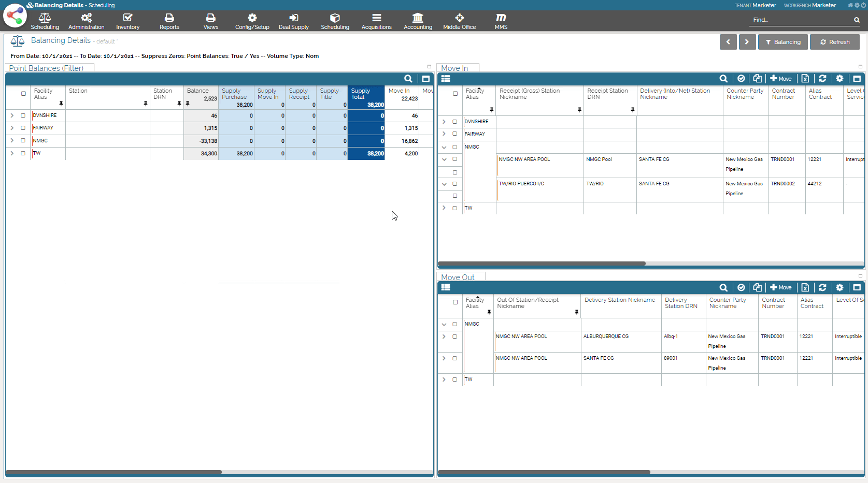Screen dimensions: 868x483
Task: Open settings gear in Move In toolbar
Action: point(839,79)
